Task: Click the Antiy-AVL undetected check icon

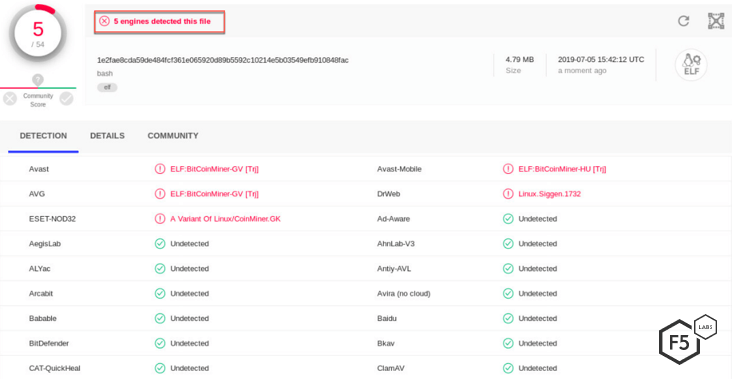Action: (508, 268)
